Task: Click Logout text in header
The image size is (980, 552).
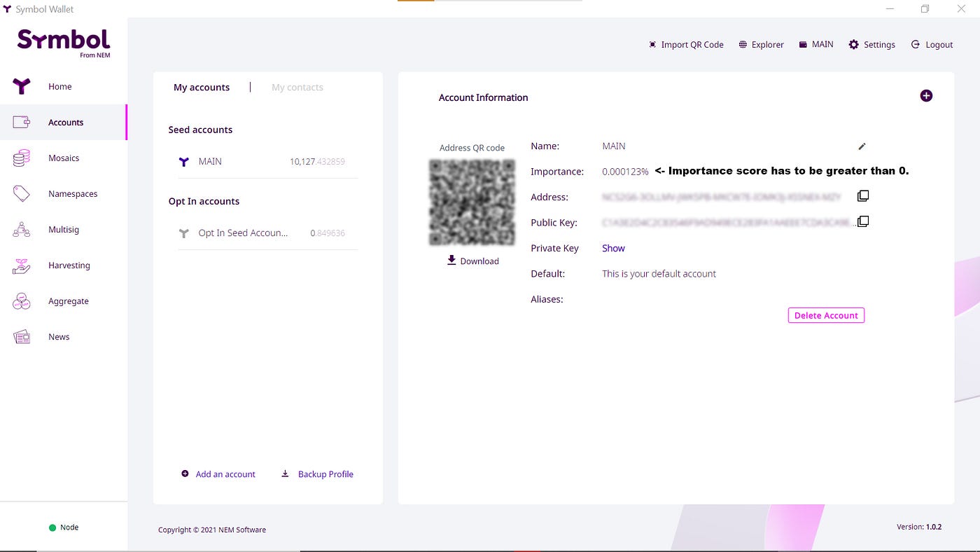Action: (939, 44)
